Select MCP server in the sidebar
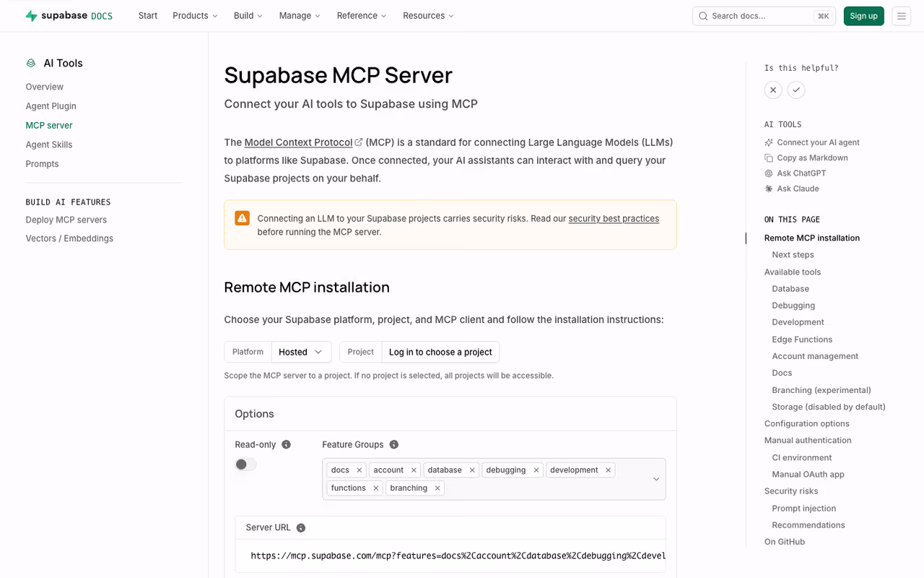924x578 pixels. (49, 126)
